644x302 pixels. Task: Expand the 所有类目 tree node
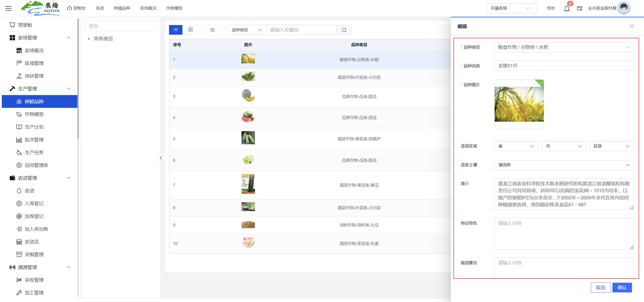click(89, 39)
